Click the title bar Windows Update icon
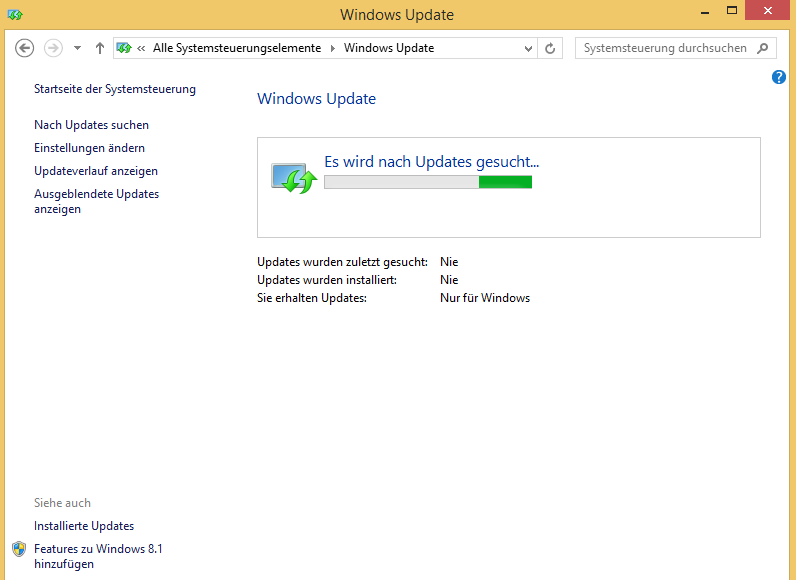 coord(15,15)
